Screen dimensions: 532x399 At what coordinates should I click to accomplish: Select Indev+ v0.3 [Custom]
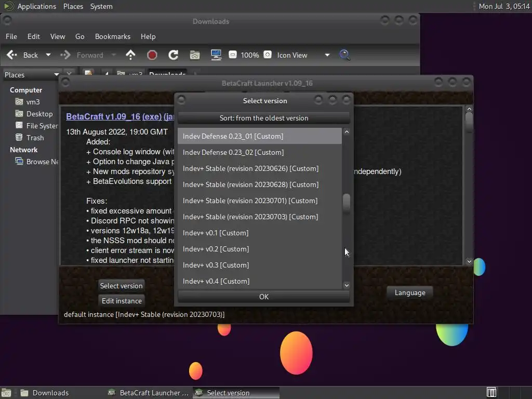coord(260,265)
